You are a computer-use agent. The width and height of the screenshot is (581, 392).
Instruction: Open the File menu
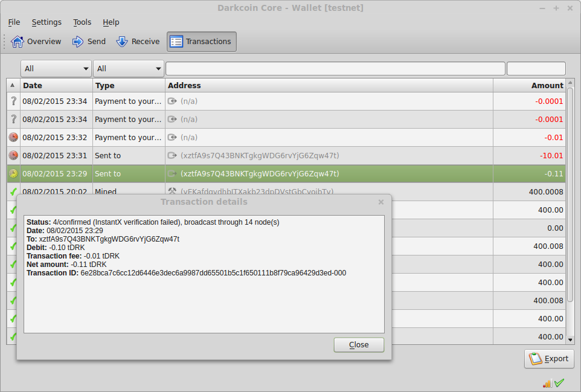pos(14,22)
